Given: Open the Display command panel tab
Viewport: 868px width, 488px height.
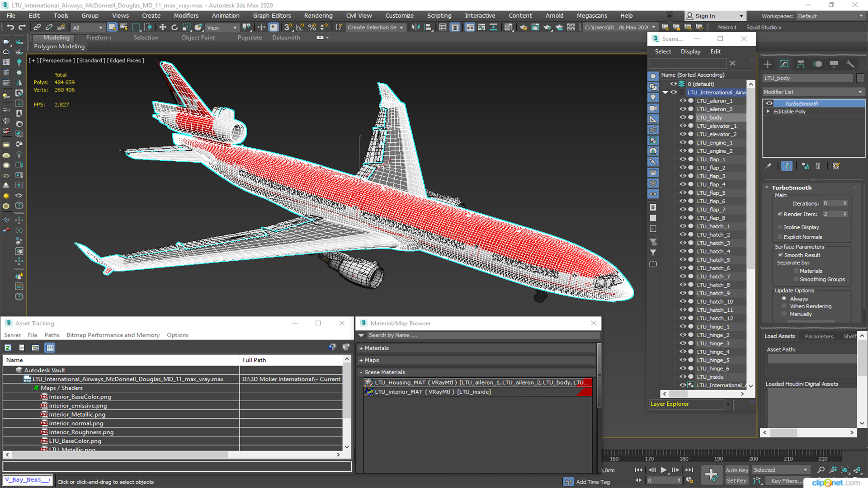Looking at the screenshot, I should coord(834,64).
